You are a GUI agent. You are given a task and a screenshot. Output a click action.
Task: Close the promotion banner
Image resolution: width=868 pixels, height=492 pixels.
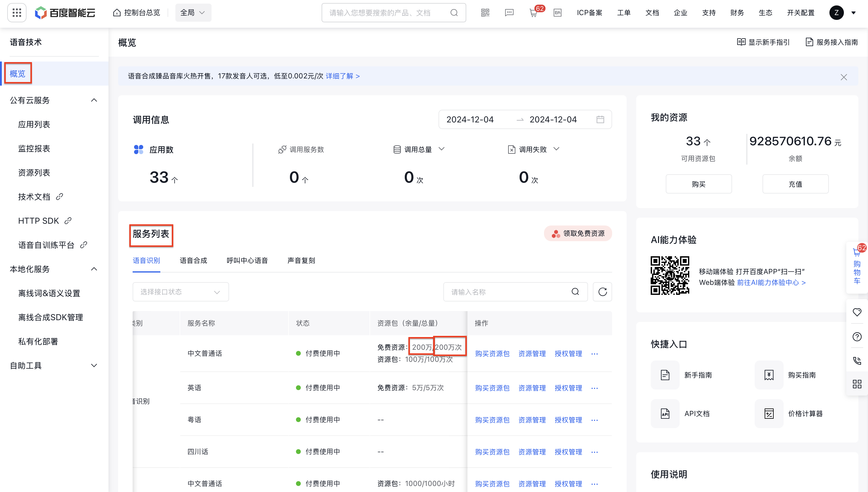coord(844,77)
